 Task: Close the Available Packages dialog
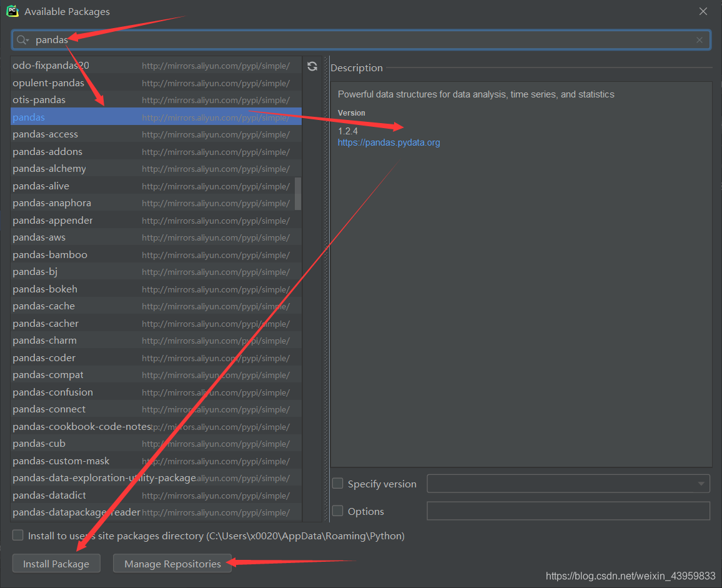[703, 11]
